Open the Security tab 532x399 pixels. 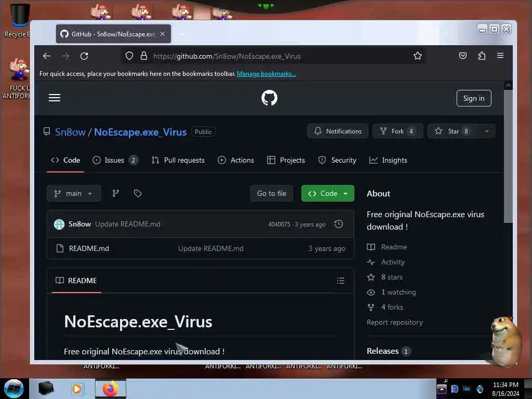click(337, 160)
